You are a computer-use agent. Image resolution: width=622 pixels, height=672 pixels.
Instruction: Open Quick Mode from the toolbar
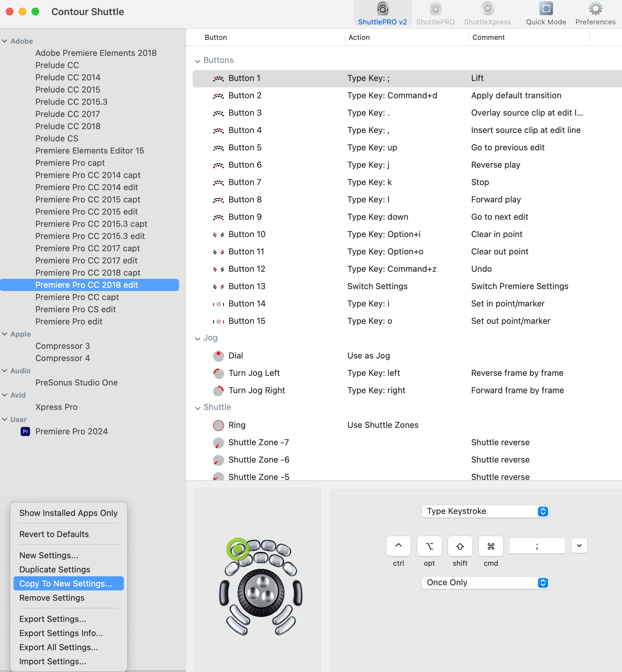click(546, 9)
